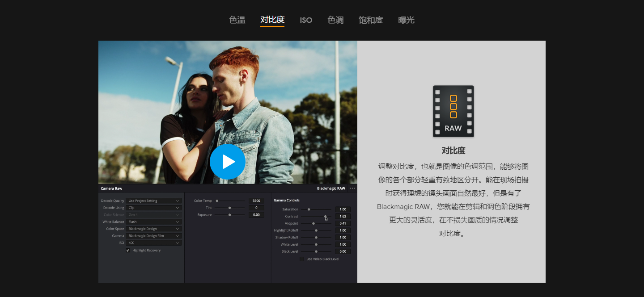Toggle the Highlight Recovery checkbox

click(128, 251)
